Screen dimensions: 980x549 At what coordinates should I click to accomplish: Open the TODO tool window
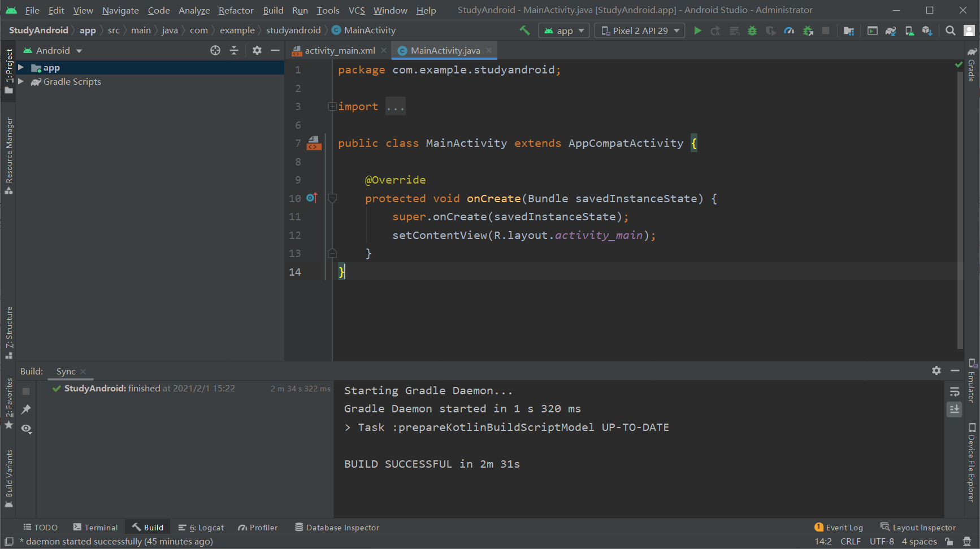[x=40, y=528]
